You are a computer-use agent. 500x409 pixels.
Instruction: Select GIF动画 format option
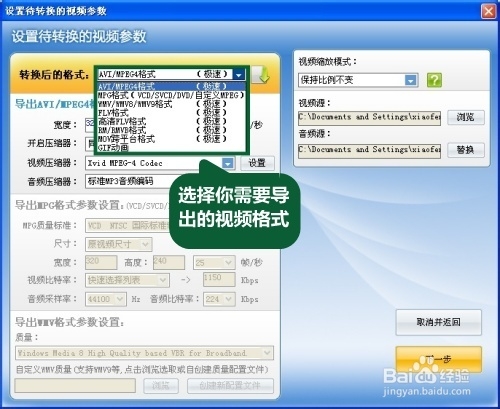pos(171,147)
